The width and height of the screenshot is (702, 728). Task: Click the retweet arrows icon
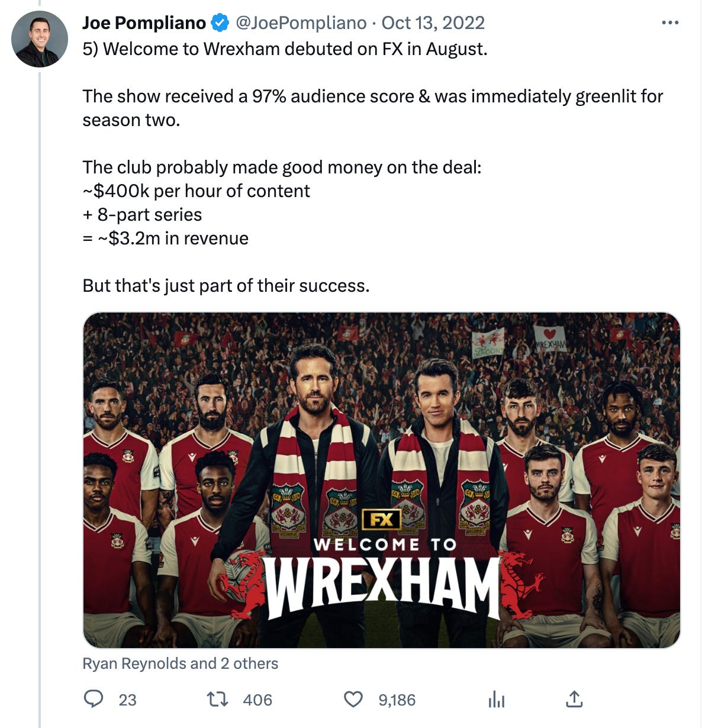click(217, 700)
